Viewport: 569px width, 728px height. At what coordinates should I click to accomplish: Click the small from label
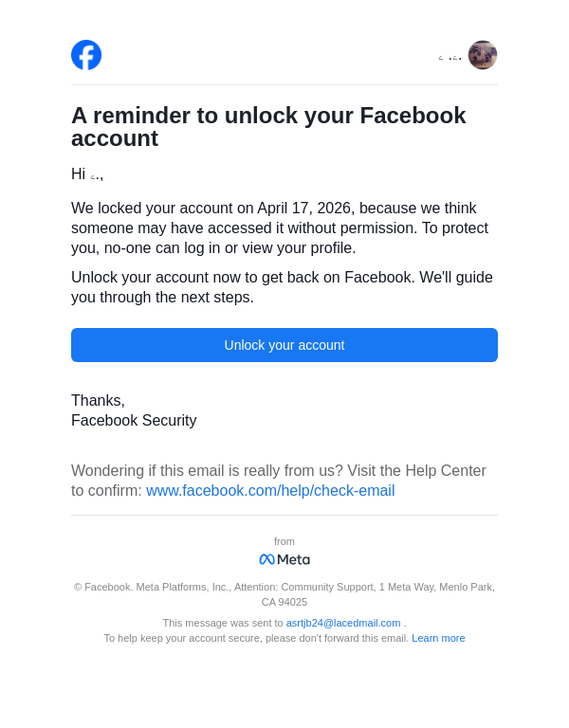point(284,541)
